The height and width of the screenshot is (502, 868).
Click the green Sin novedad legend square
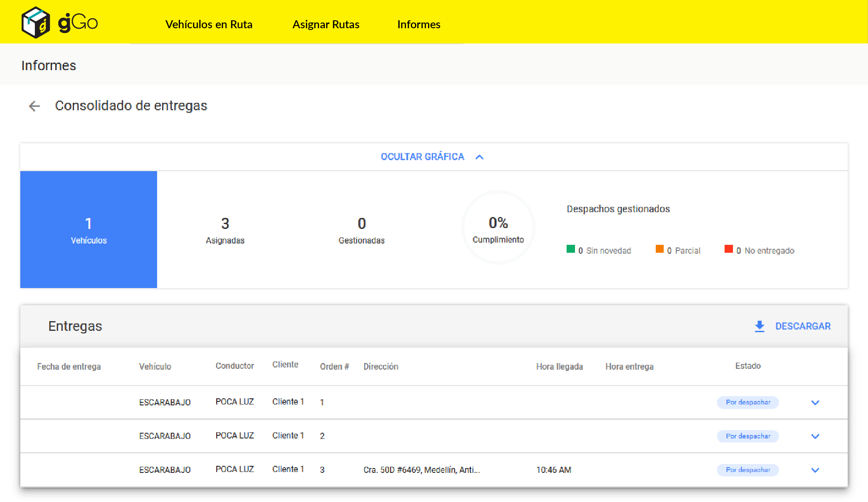point(571,249)
